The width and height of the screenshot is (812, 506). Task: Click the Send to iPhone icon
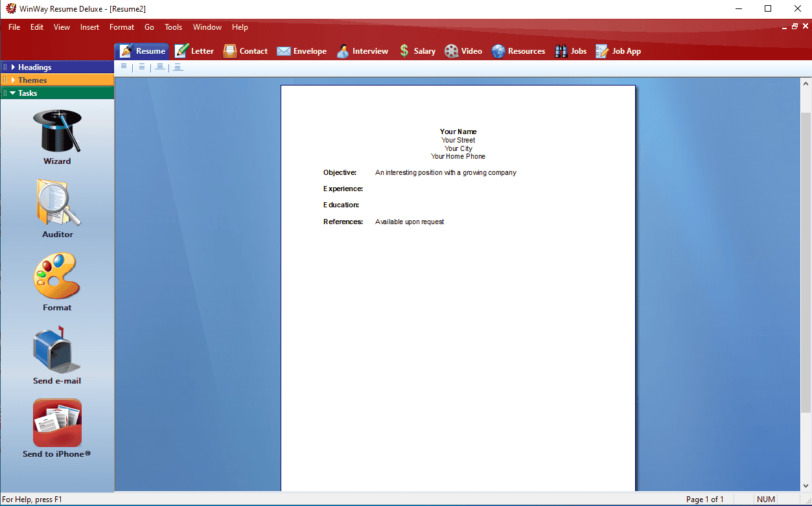point(57,422)
